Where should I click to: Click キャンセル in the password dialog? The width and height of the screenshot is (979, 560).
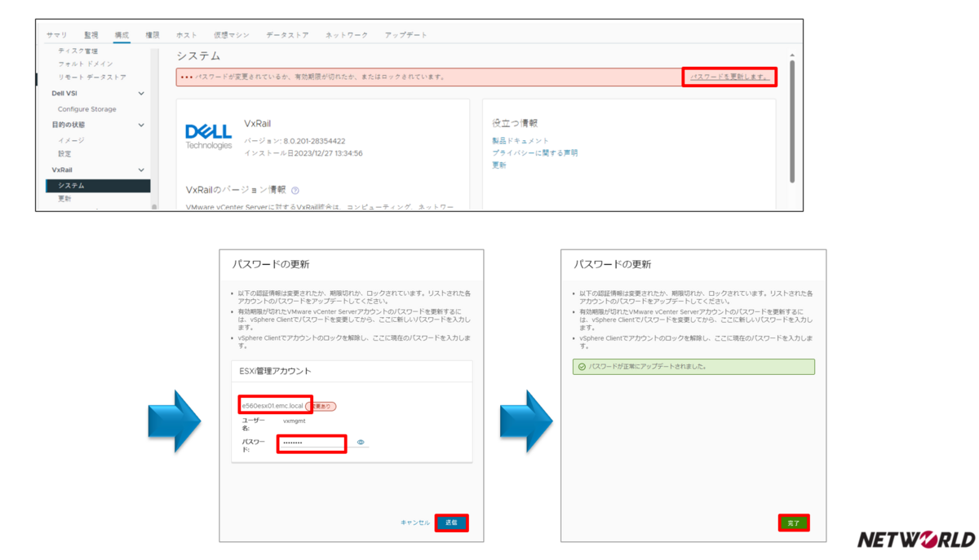[415, 523]
